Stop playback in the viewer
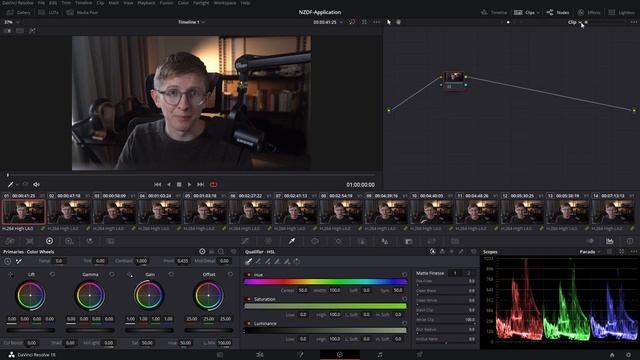The image size is (640, 360). (179, 184)
